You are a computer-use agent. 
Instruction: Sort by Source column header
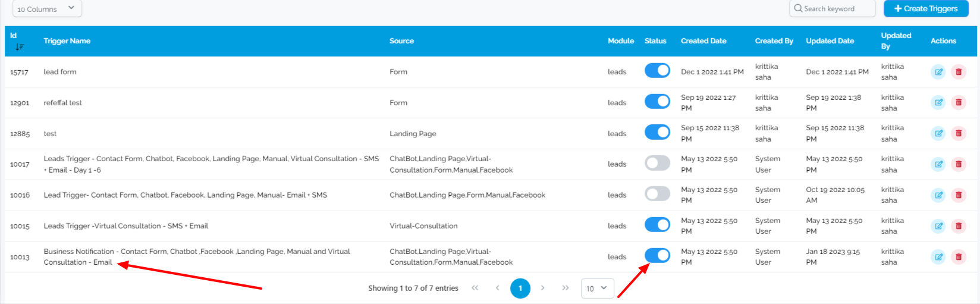[401, 41]
